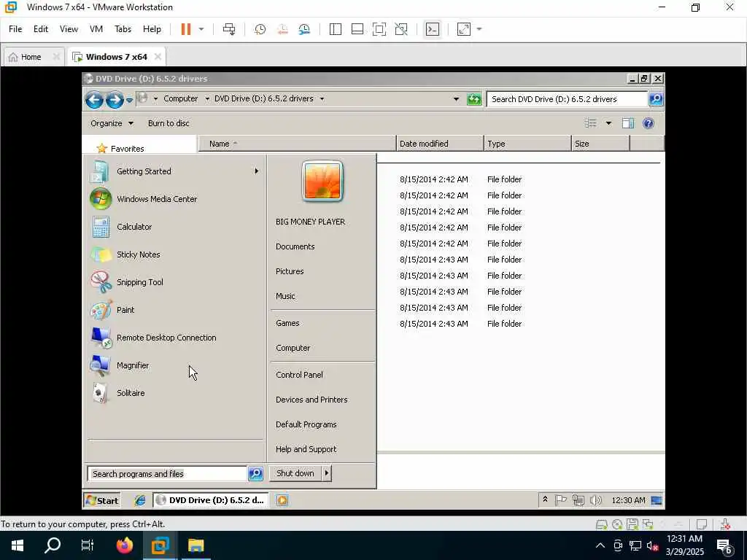Expand the stretch display options dropdown

pyautogui.click(x=479, y=29)
